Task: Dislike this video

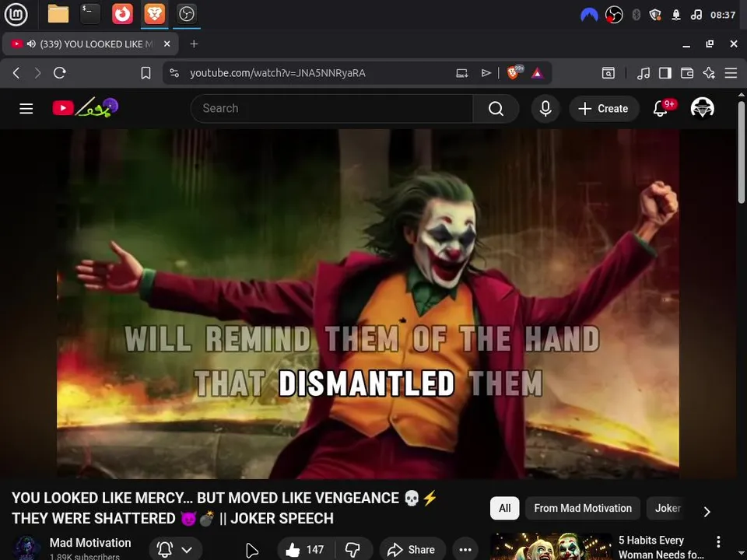Action: click(x=353, y=550)
